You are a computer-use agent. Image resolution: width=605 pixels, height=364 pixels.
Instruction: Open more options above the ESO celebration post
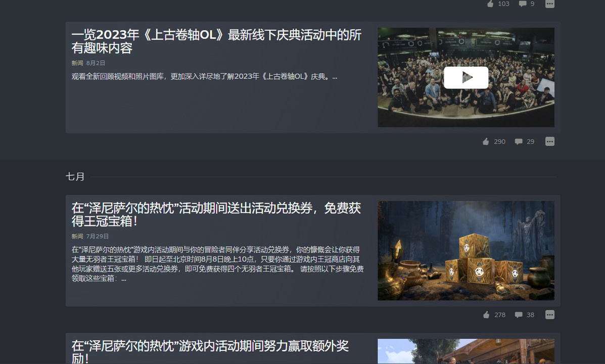point(550,4)
